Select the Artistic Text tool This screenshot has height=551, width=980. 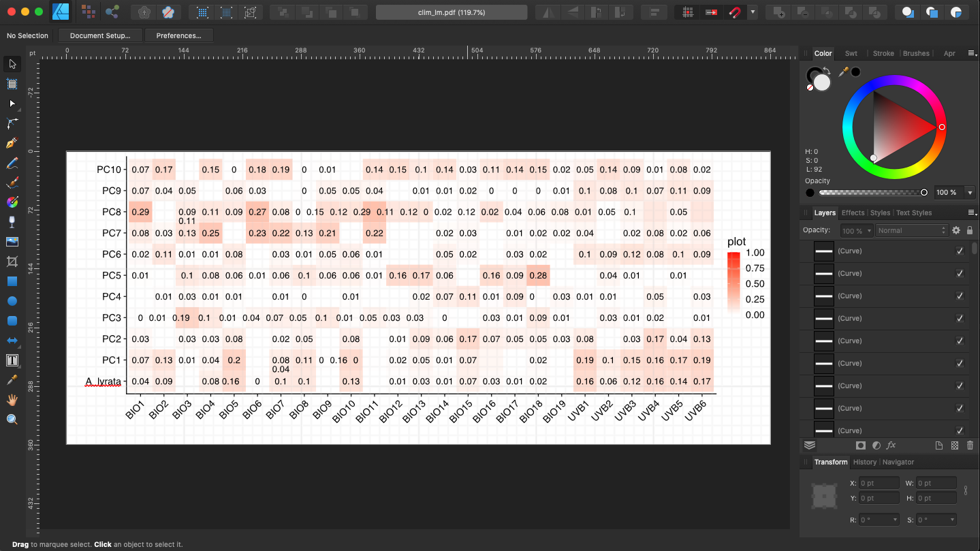pyautogui.click(x=12, y=360)
